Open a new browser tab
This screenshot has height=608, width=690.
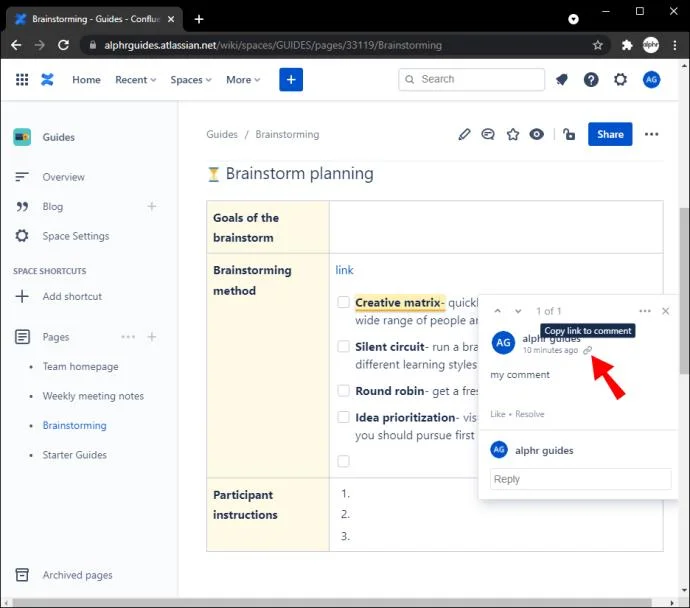199,19
